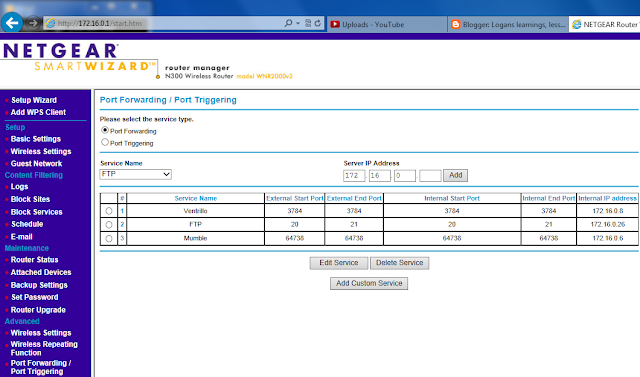Click the Delete Service button
The width and height of the screenshot is (640, 377).
point(400,263)
